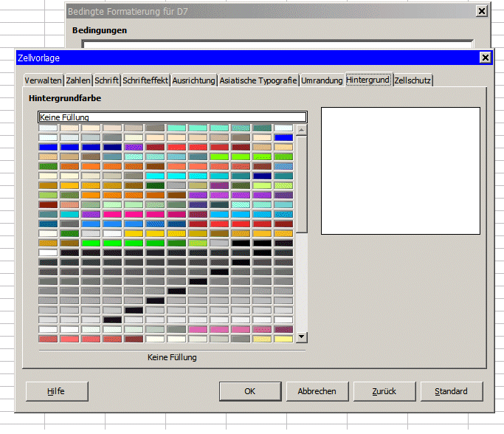The width and height of the screenshot is (504, 434).
Task: Show the Umrandung tab
Action: click(x=322, y=80)
